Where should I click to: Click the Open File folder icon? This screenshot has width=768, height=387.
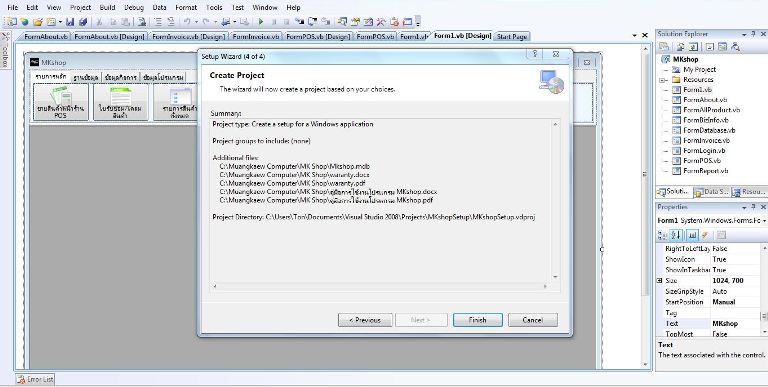[x=38, y=22]
